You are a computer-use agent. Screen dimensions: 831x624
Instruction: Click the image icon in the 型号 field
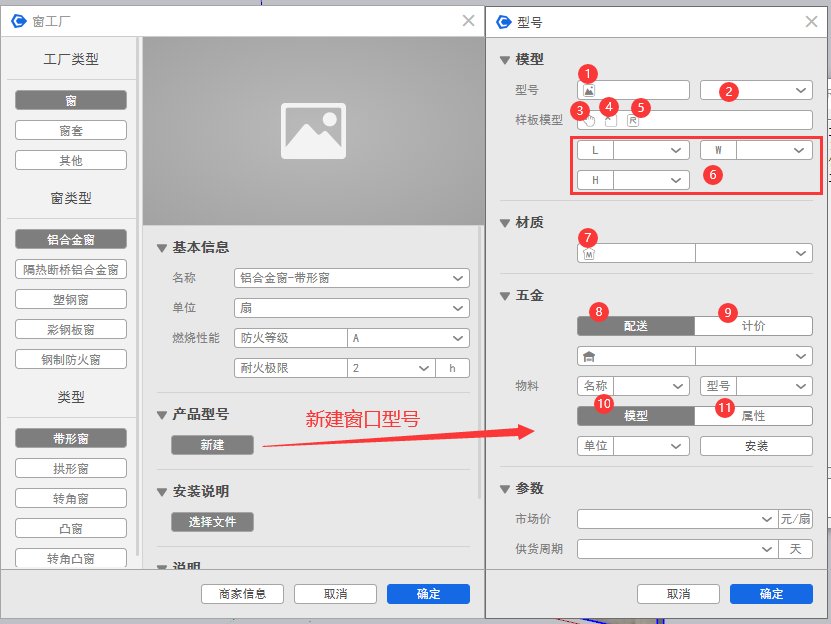point(589,91)
